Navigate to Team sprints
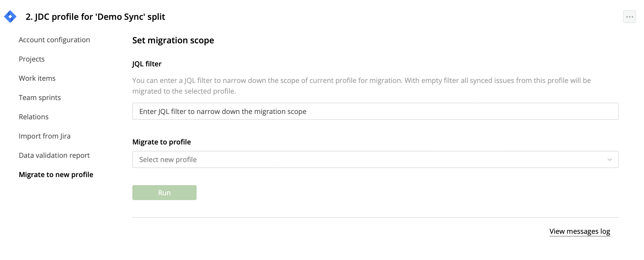Screen dimensions: 644x260 point(40,98)
